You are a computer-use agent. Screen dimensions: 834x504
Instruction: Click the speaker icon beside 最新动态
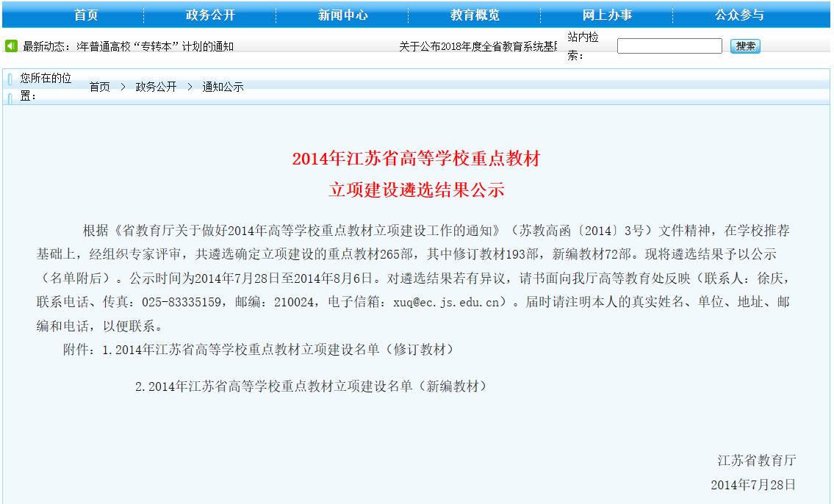tap(11, 46)
